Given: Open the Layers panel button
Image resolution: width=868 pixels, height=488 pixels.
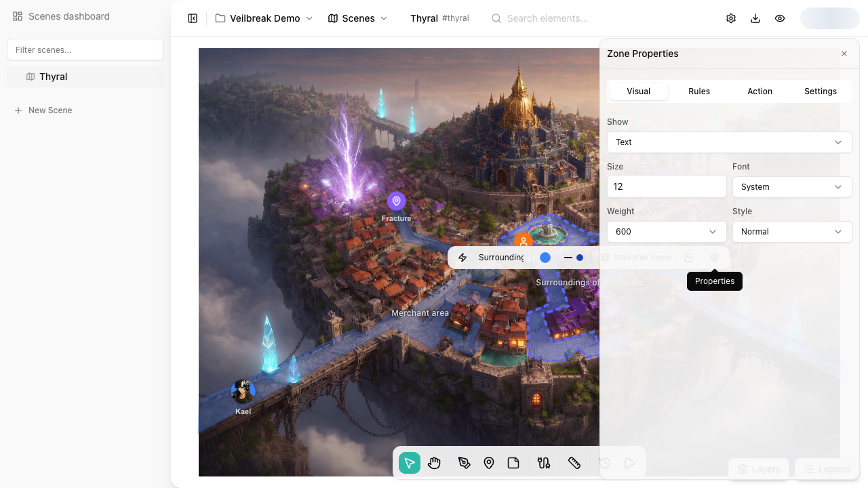Looking at the screenshot, I should [759, 469].
